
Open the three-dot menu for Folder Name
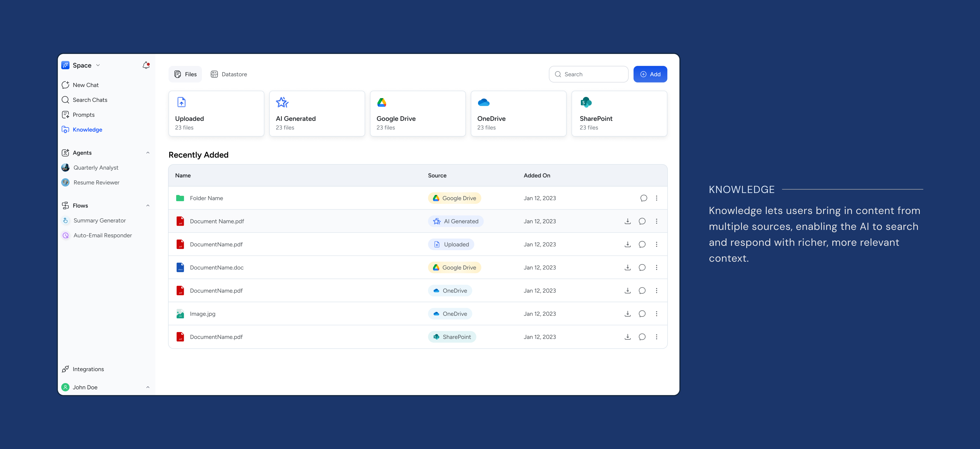tap(657, 198)
